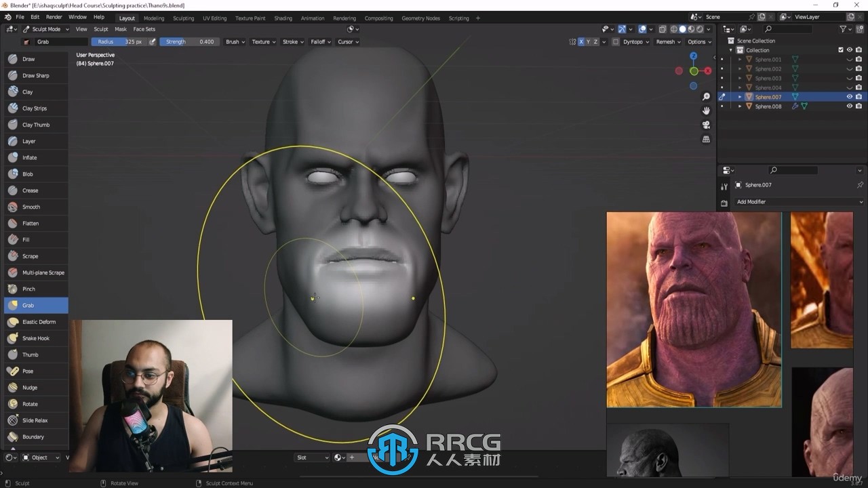Viewport: 868px width, 488px height.
Task: Select the Draw Sharp brush
Action: pyautogui.click(x=36, y=75)
